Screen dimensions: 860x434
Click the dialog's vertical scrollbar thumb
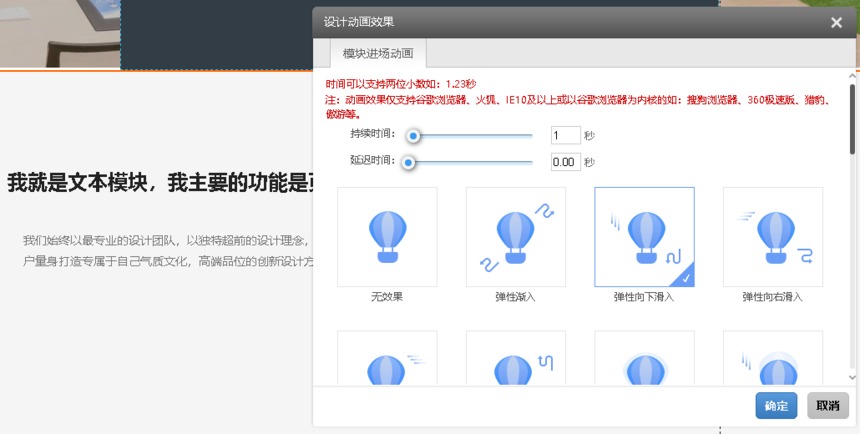(x=852, y=119)
